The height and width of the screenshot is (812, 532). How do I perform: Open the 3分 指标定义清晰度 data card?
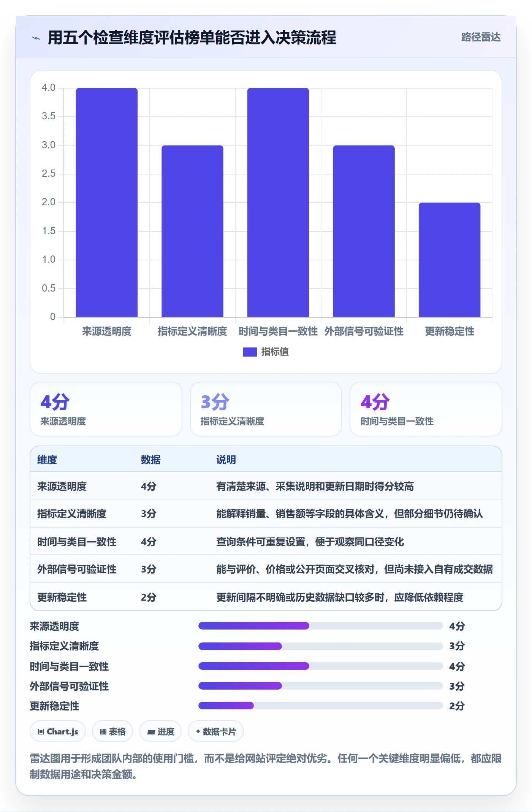pyautogui.click(x=266, y=409)
